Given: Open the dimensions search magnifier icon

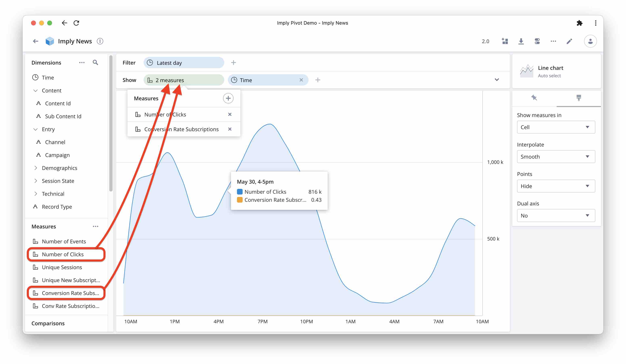Looking at the screenshot, I should pos(95,62).
